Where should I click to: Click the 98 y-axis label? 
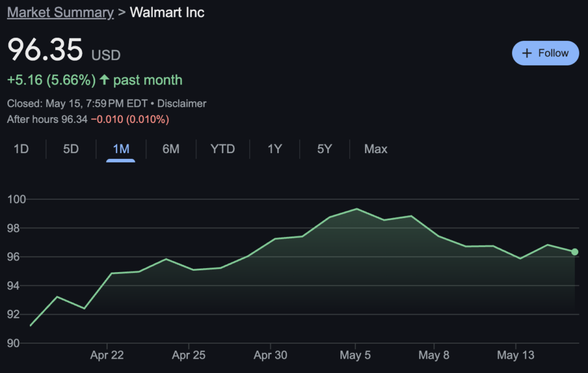14,228
